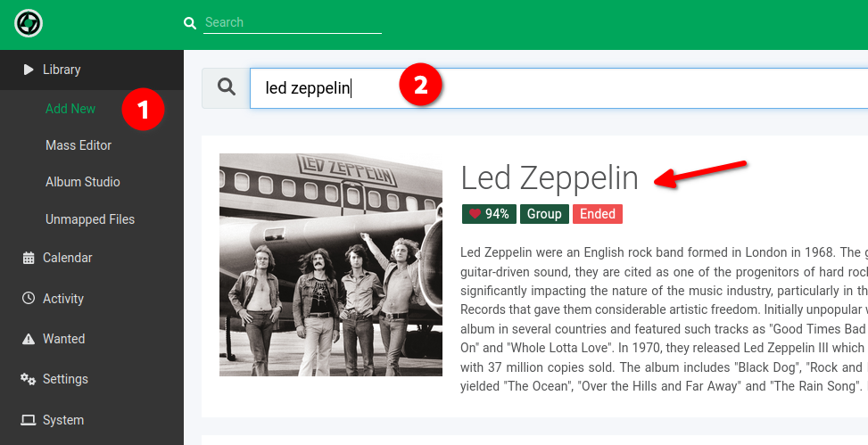The width and height of the screenshot is (868, 445).
Task: Click the led zeppelin search text box
Action: coord(559,88)
